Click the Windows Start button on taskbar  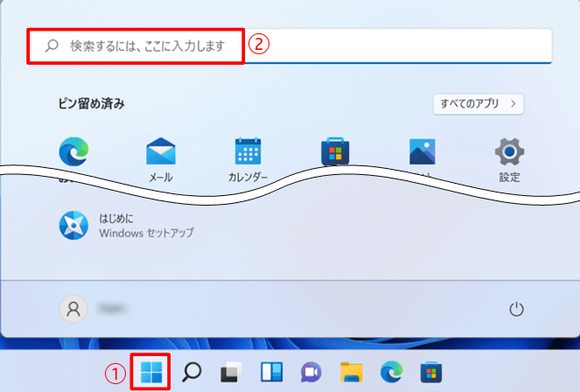pos(150,372)
